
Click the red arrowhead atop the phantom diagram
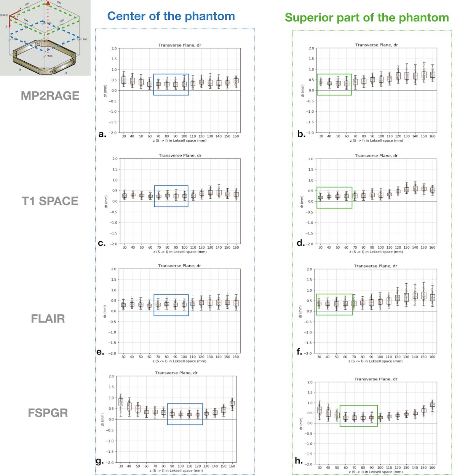tap(48, 3)
